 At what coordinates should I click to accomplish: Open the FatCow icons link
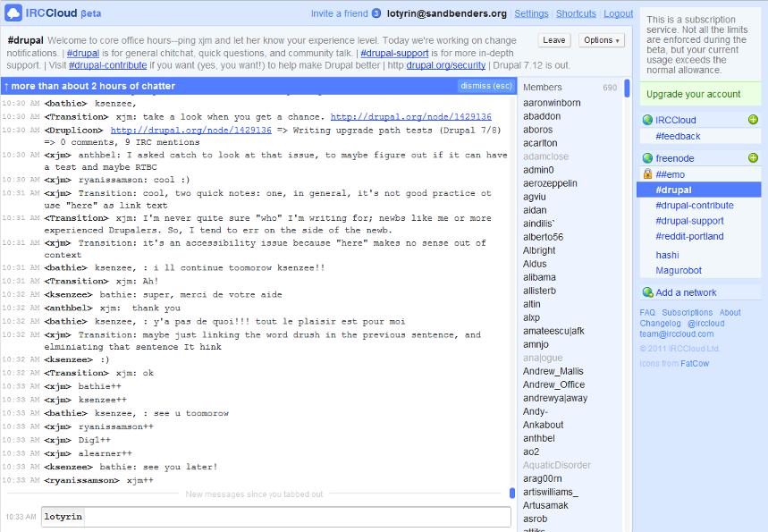coord(695,364)
